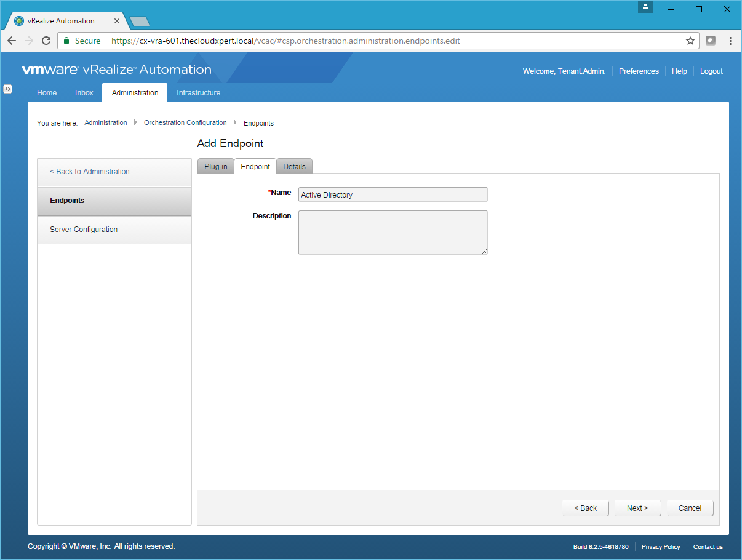Click the page reload icon
The height and width of the screenshot is (560, 742).
46,41
